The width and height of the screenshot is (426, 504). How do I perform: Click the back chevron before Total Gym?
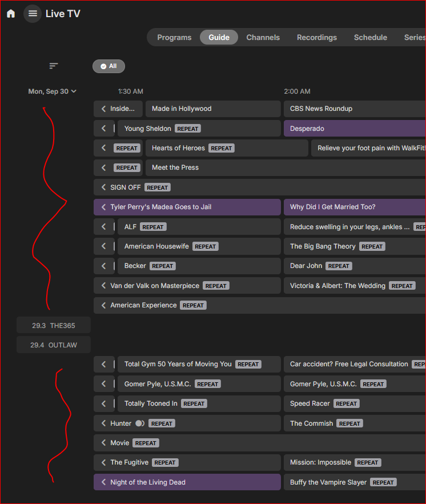coord(103,364)
